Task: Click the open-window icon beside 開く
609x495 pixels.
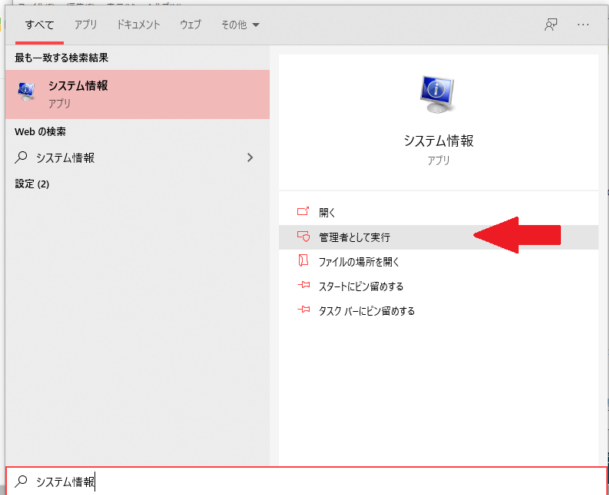Action: click(x=303, y=211)
